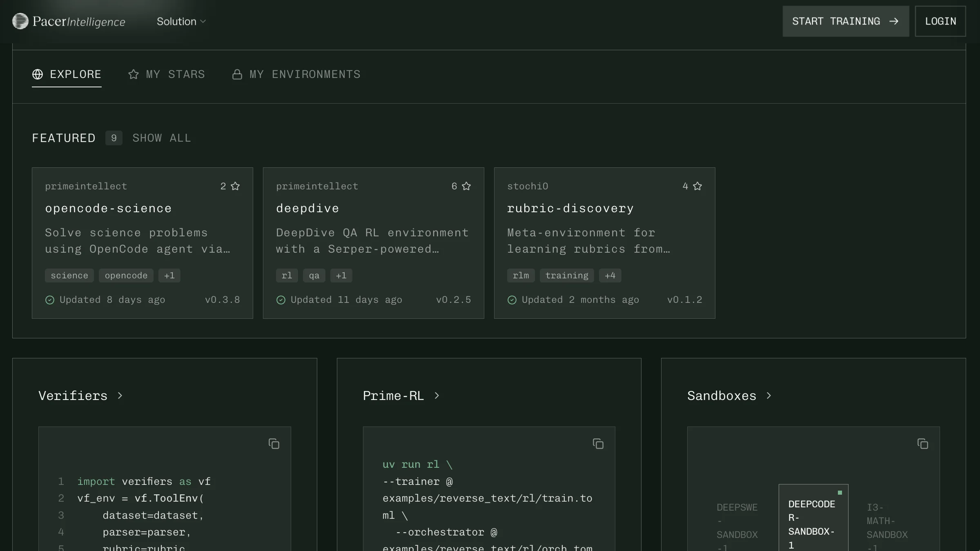This screenshot has height=551, width=980.
Task: Star the rubric-discovery environment
Action: pos(697,186)
